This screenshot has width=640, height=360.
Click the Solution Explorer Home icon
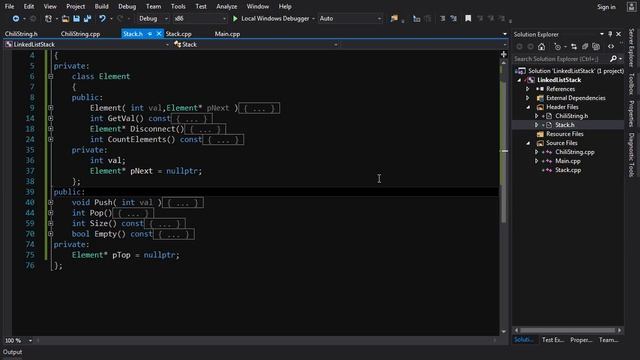pos(541,47)
